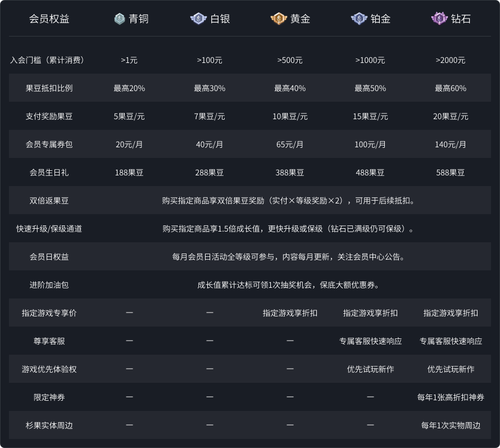Click the 会员专属券包 row label
Image resolution: width=500 pixels, height=448 pixels.
(x=49, y=144)
